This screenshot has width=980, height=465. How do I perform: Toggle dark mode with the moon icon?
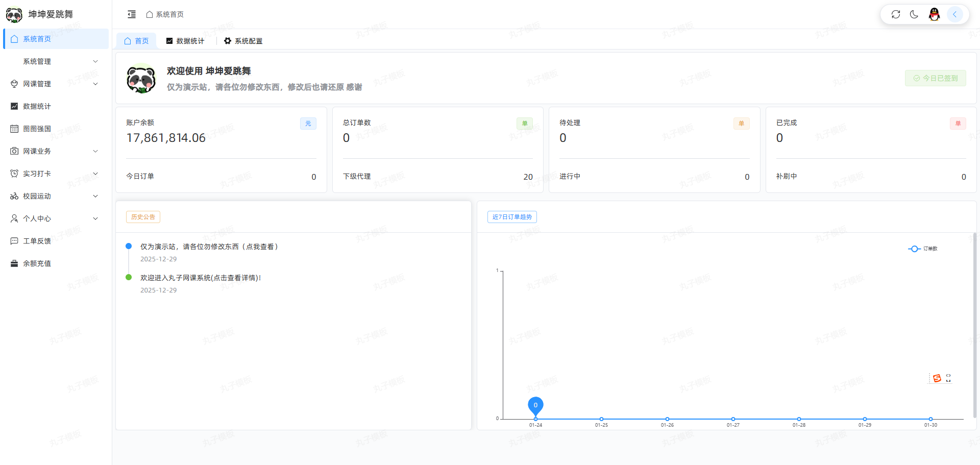tap(914, 14)
